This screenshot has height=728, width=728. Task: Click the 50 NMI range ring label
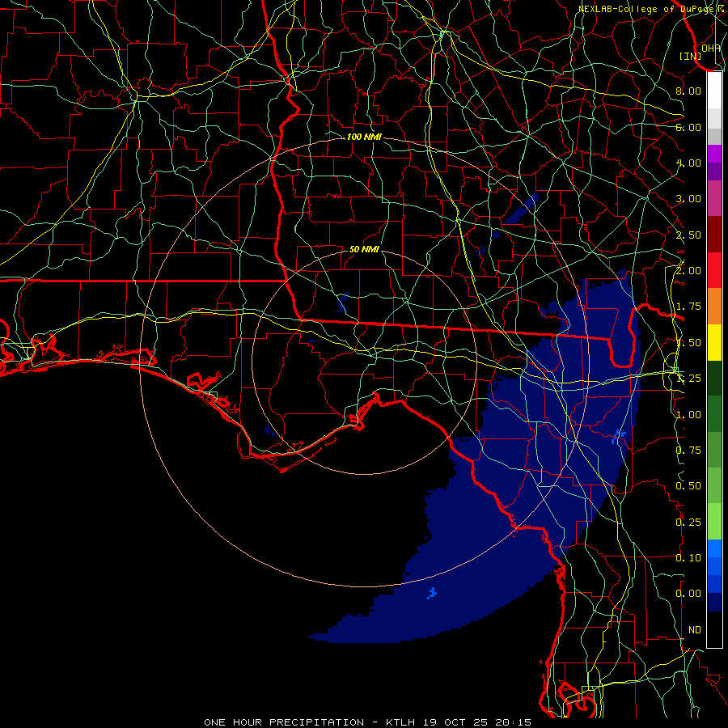364,249
